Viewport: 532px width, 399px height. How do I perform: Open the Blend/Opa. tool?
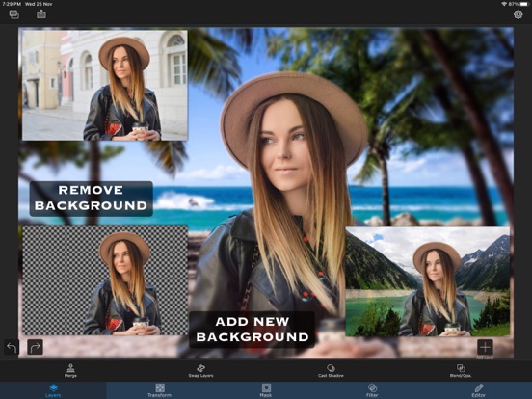click(x=461, y=370)
